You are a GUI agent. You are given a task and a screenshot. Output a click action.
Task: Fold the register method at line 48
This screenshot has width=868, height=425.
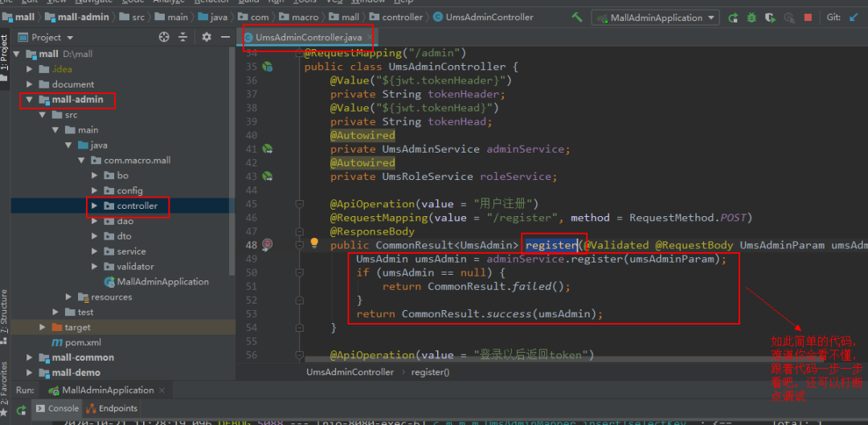click(300, 245)
